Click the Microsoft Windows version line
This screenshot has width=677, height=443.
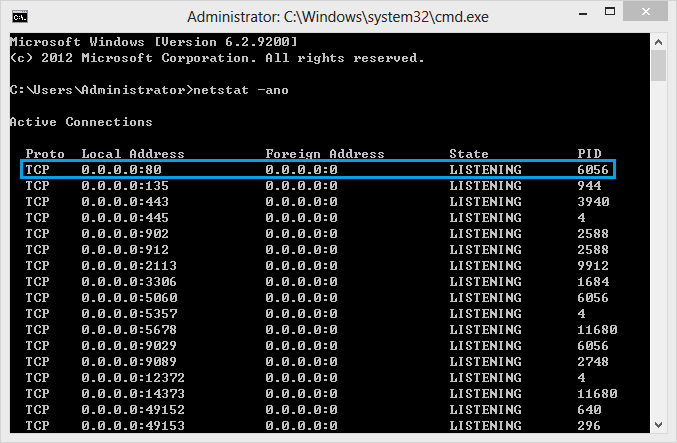coord(154,42)
